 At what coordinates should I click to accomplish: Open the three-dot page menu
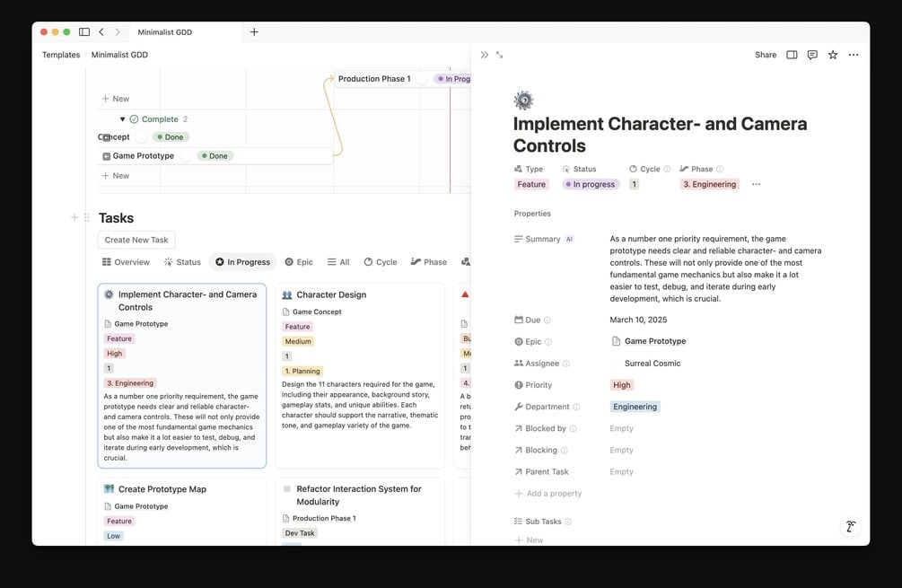854,55
